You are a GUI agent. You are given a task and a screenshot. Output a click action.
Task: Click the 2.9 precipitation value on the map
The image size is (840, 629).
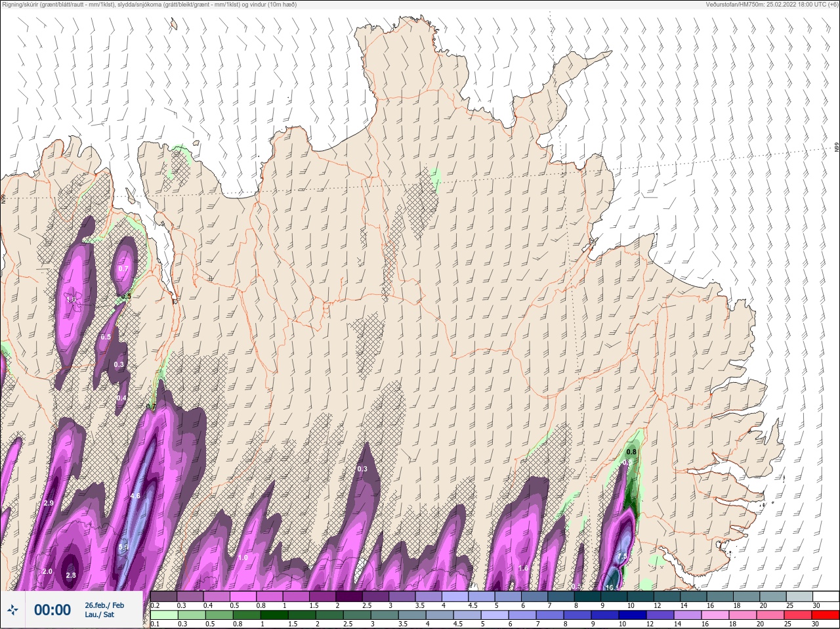coord(48,503)
